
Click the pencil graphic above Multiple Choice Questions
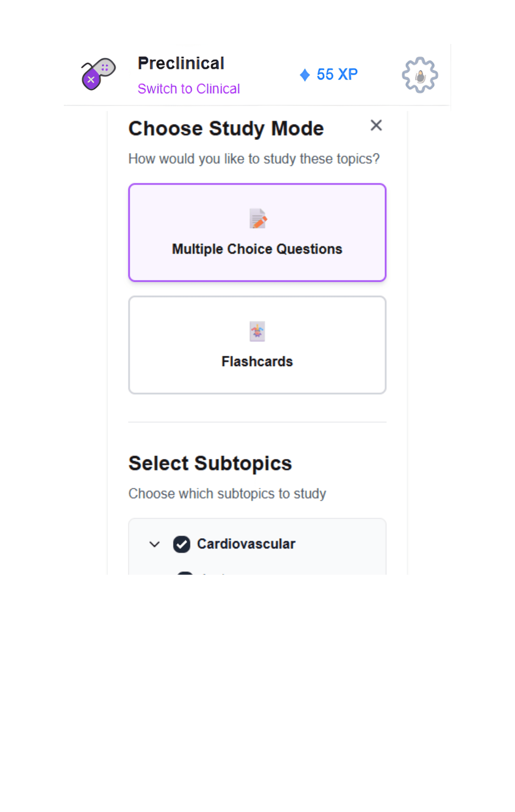point(257,218)
